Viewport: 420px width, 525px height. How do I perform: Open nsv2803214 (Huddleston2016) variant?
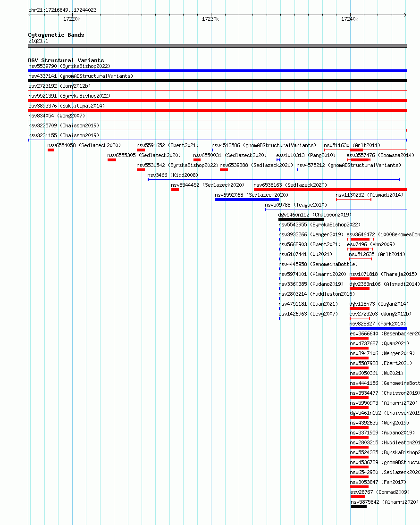(317, 294)
